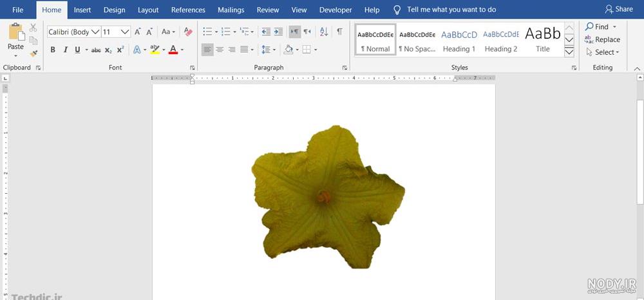644x300 pixels.
Task: Apply paragraph shading fill bucket
Action: (x=289, y=50)
